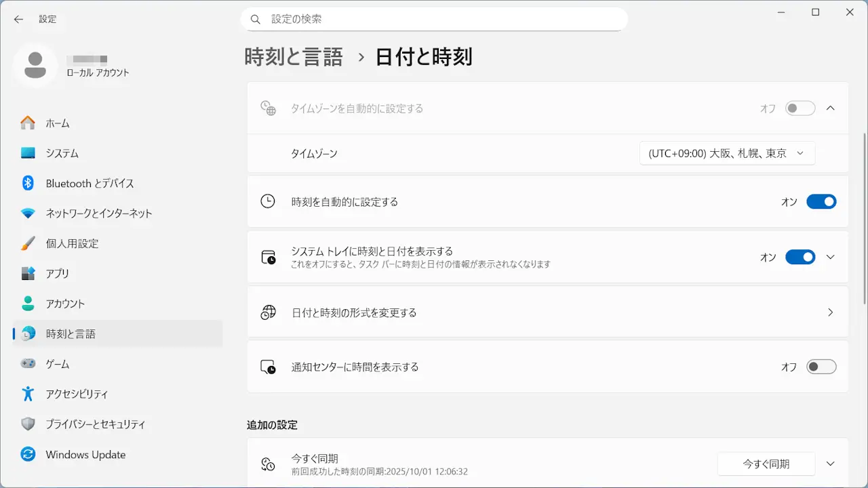Click the Bluetooth とデバイス icon
Image resolution: width=868 pixels, height=488 pixels.
pyautogui.click(x=28, y=183)
